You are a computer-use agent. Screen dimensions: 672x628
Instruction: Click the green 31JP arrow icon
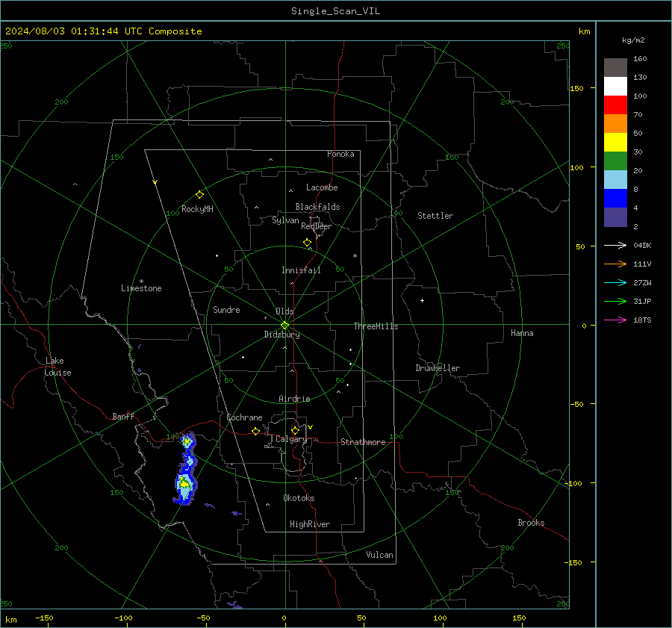click(615, 302)
